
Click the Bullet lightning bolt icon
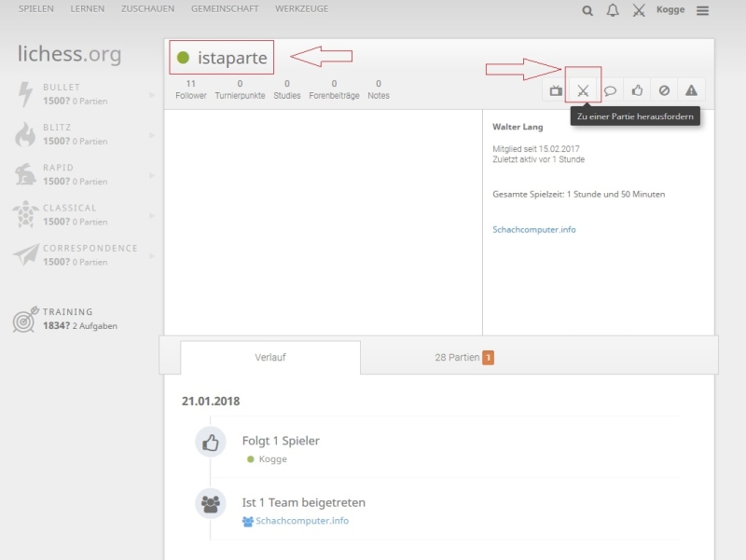[x=25, y=94]
